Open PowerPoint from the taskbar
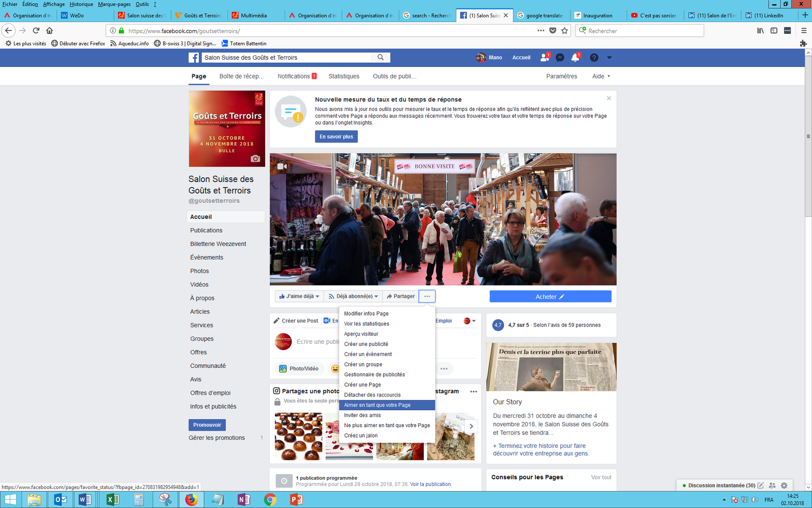The width and height of the screenshot is (812, 508). (296, 500)
